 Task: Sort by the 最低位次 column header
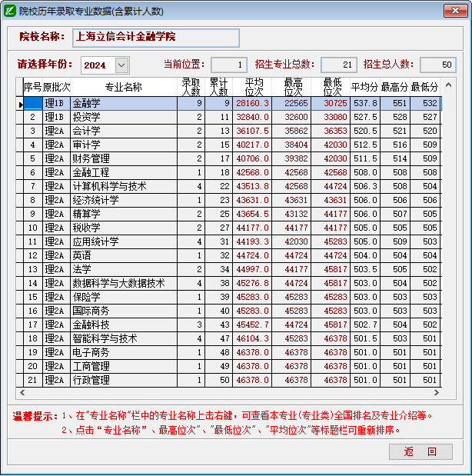click(331, 88)
